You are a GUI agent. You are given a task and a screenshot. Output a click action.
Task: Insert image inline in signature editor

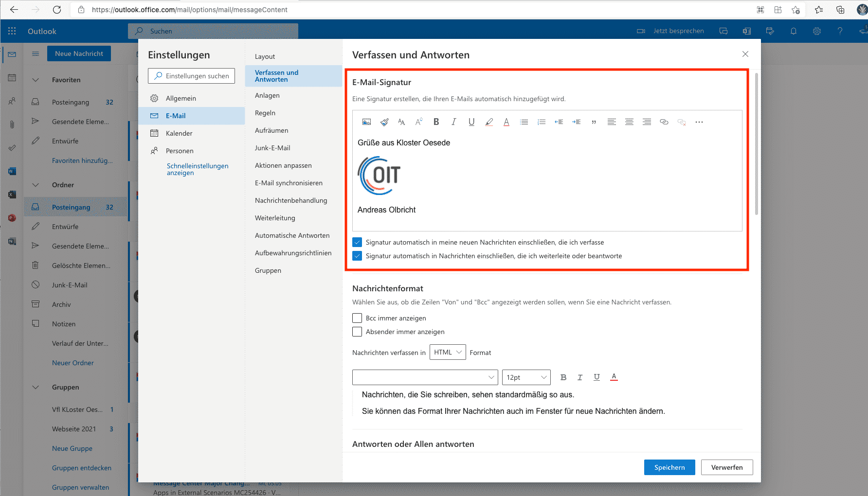367,122
